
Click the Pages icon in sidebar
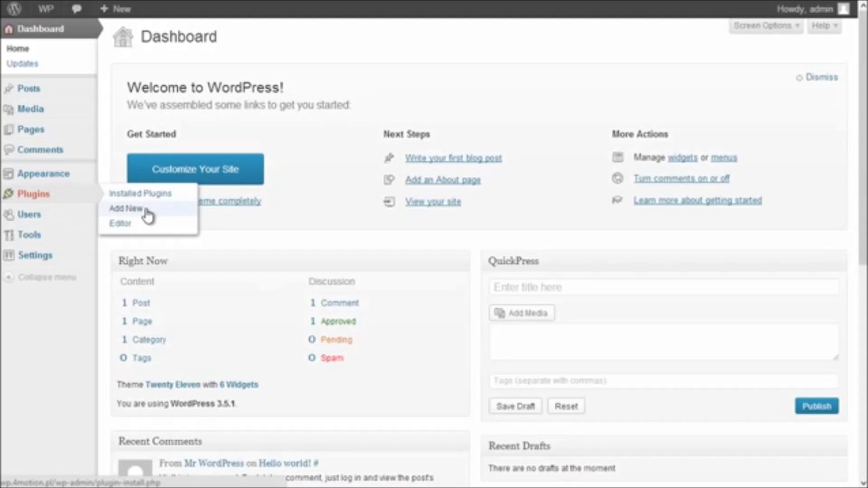click(8, 129)
